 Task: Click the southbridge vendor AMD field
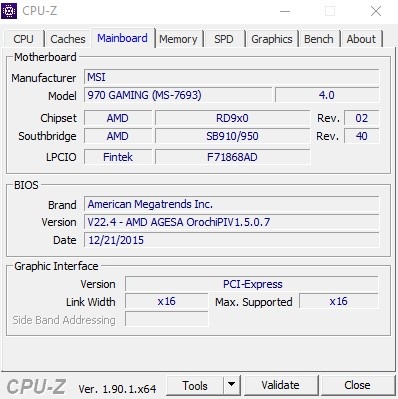[x=118, y=136]
